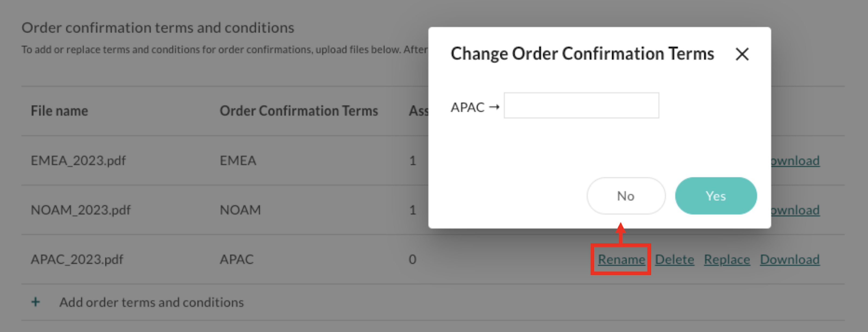
Task: Click the NOAM terms cell in the table
Action: click(x=240, y=210)
